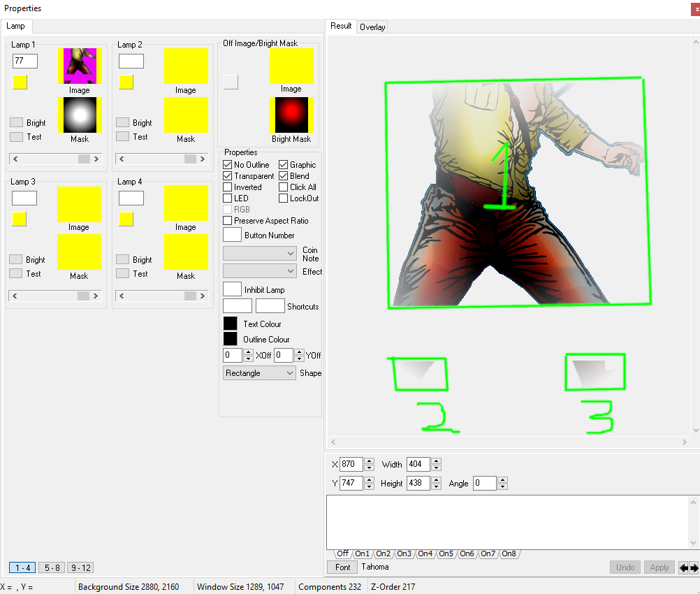The image size is (700, 594).
Task: Select the Lamp 2 image slot
Action: coord(186,66)
